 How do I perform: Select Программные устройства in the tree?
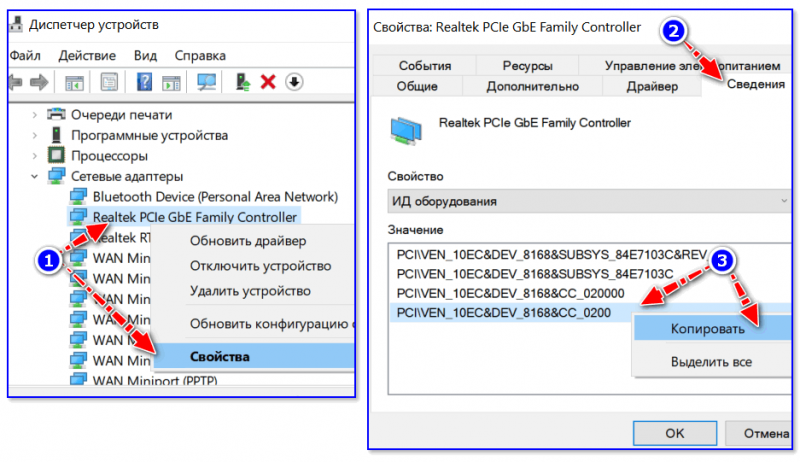(x=149, y=135)
